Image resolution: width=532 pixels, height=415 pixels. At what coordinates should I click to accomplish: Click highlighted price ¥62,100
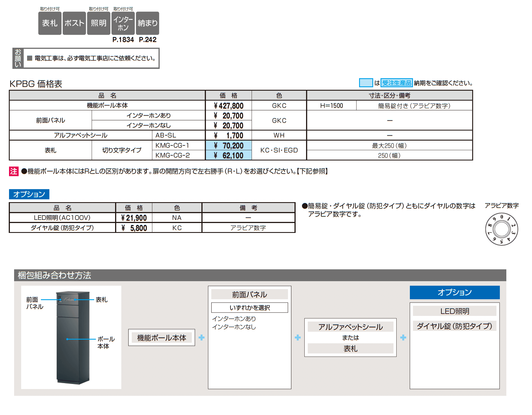point(228,155)
